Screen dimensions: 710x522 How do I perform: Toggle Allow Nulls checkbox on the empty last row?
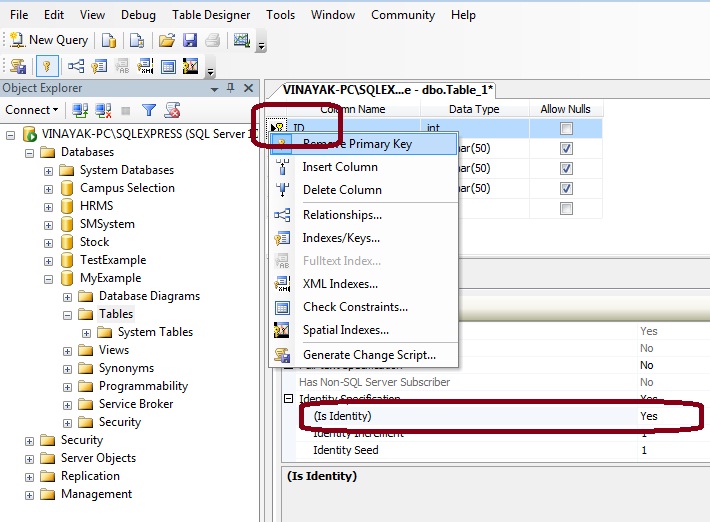[x=566, y=208]
